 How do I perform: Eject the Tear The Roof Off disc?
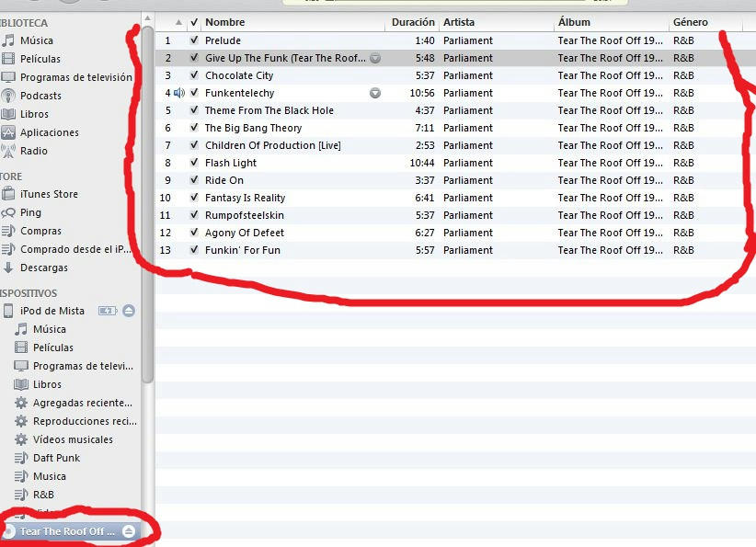129,531
